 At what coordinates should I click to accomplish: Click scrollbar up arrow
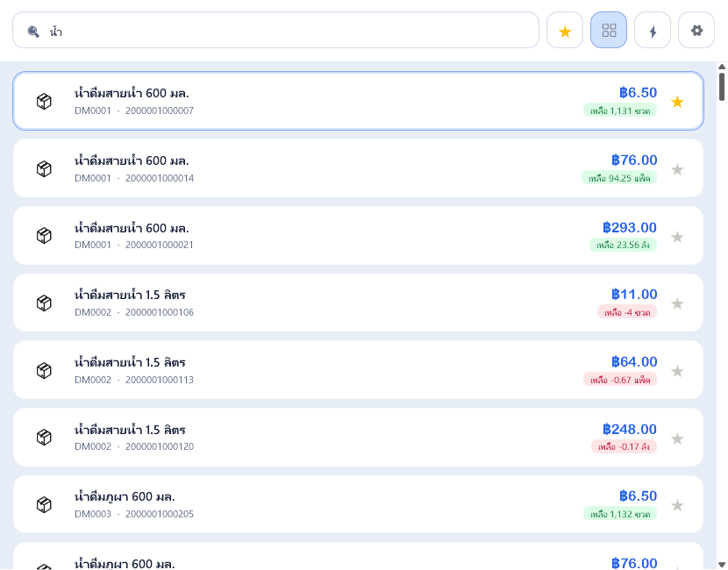point(722,67)
